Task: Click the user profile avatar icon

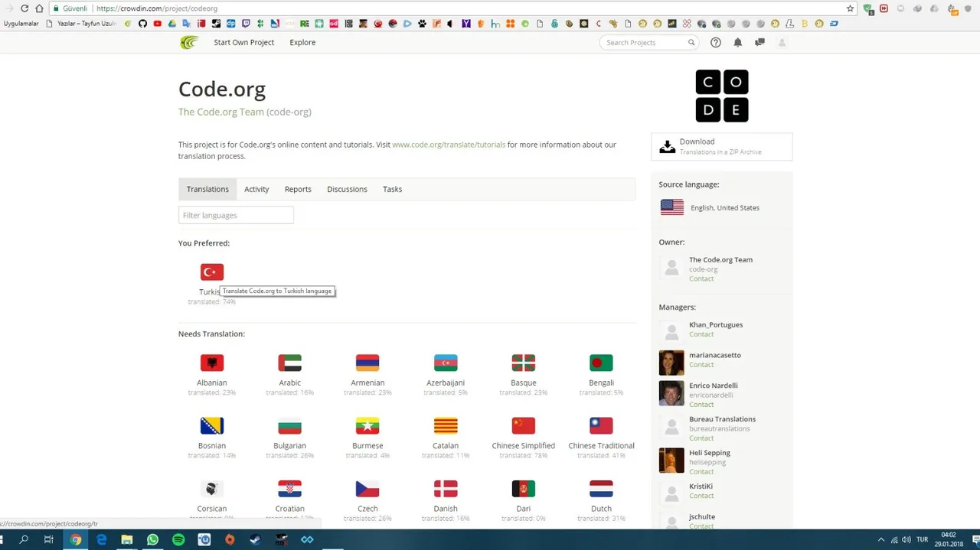Action: tap(782, 43)
